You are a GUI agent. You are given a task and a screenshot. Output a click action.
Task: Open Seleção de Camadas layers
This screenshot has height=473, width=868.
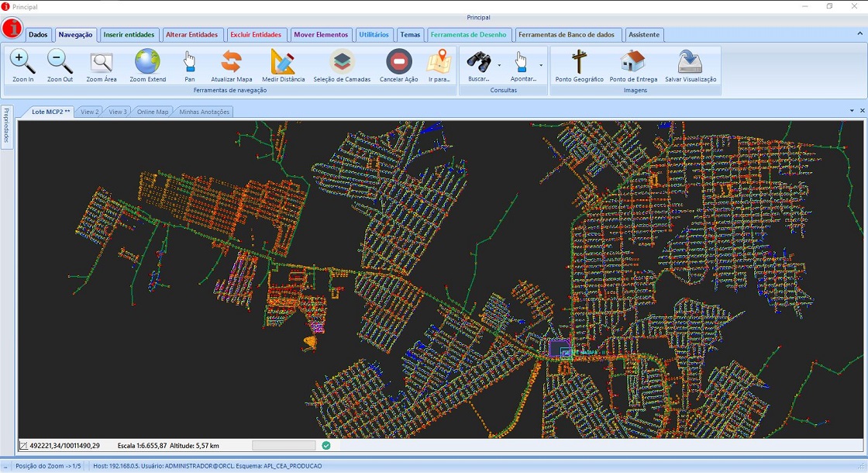pos(342,62)
